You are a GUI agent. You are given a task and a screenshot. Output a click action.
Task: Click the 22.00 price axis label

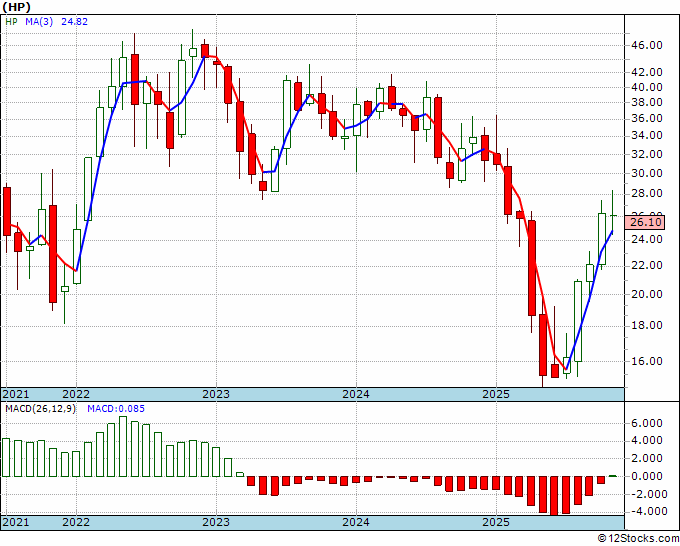tap(646, 265)
